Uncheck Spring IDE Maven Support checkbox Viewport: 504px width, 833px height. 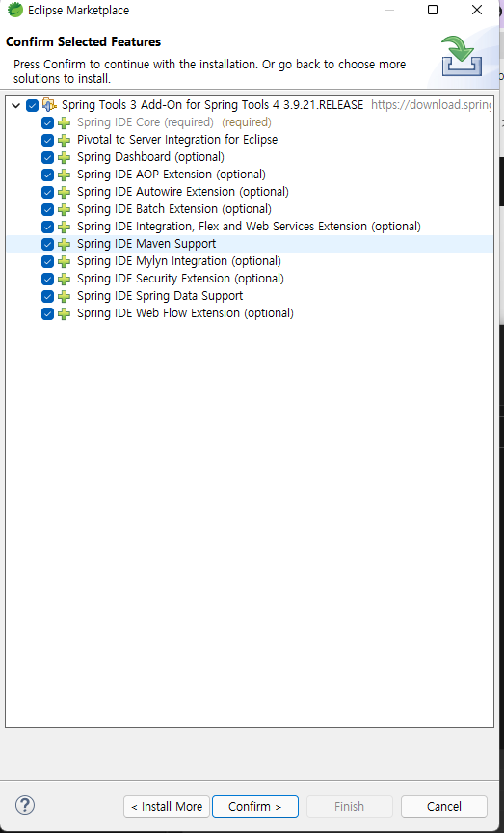(47, 244)
